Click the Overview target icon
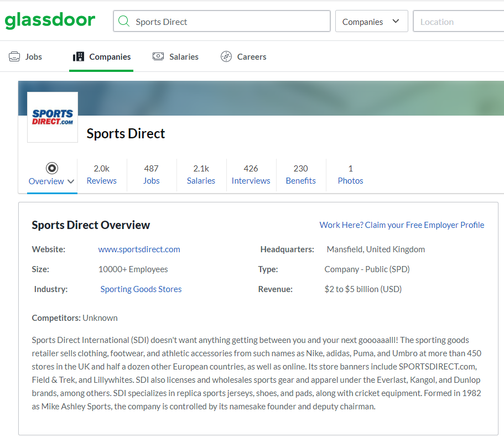The width and height of the screenshot is (504, 437). (x=52, y=168)
